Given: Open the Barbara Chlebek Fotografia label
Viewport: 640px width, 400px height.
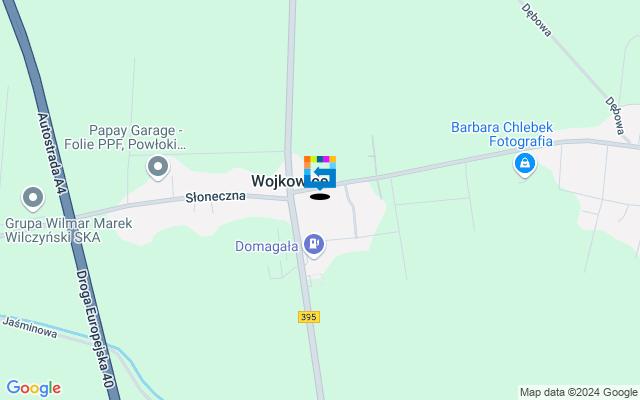Looking at the screenshot, I should (502, 134).
